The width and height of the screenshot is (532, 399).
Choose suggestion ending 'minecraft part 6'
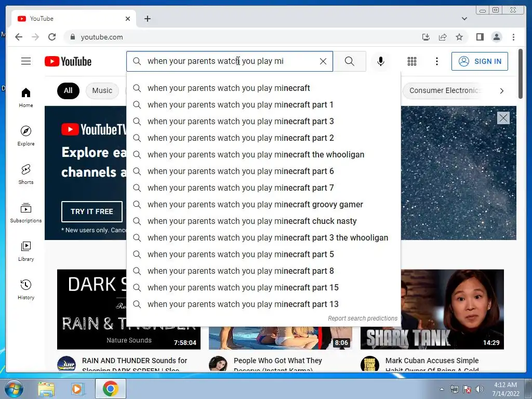coord(263,171)
